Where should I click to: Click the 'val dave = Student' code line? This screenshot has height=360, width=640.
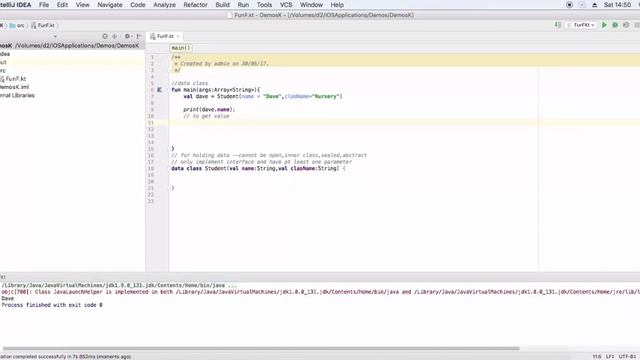(263, 96)
